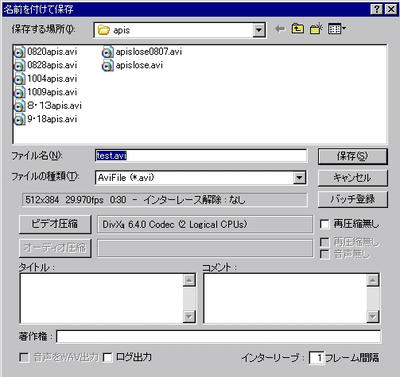Close the 名前を付けて保存 dialog

[391, 9]
